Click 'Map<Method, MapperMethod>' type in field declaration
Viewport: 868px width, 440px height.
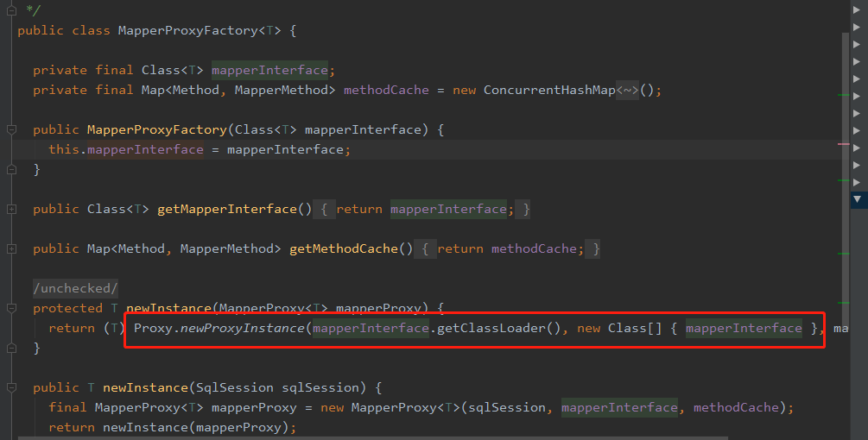[238, 90]
